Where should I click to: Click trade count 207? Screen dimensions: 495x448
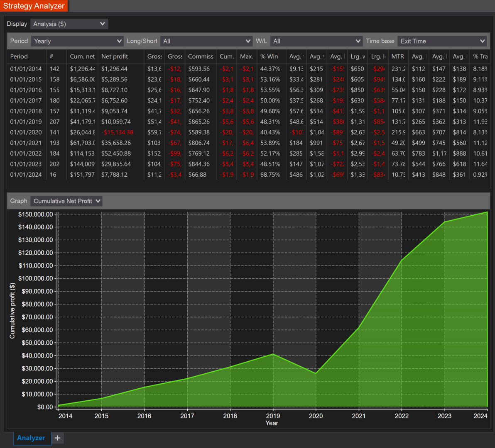55,122
